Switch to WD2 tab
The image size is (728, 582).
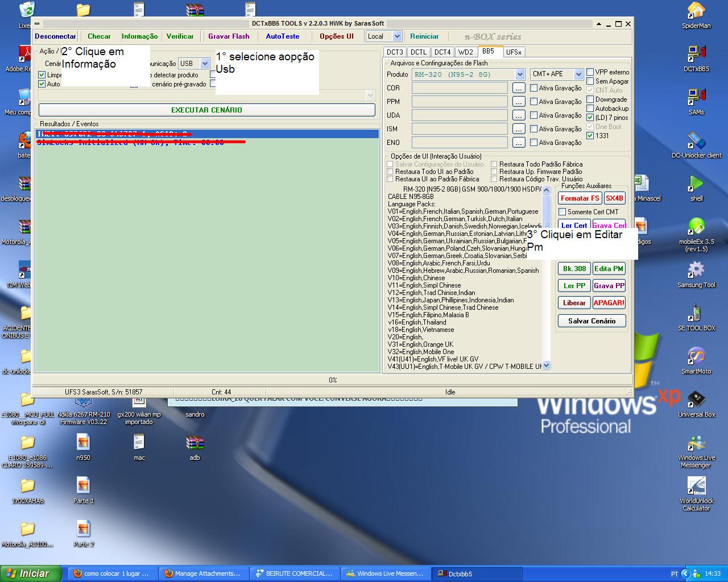[466, 52]
